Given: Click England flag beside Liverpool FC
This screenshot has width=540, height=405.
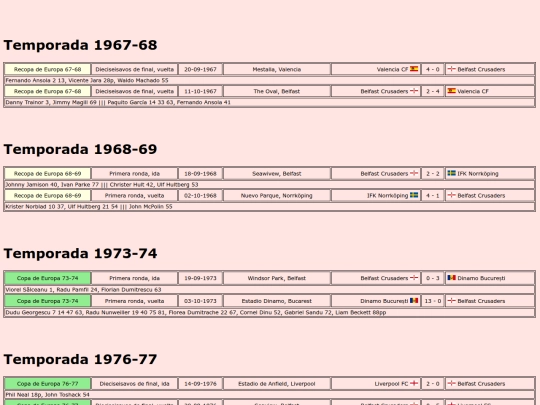Looking at the screenshot, I should click(414, 383).
